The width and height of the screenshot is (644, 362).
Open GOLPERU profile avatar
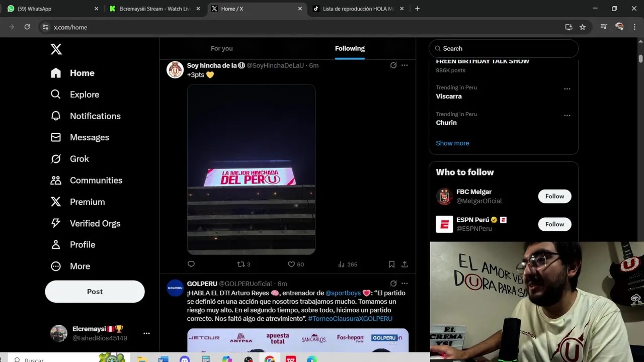(x=175, y=288)
